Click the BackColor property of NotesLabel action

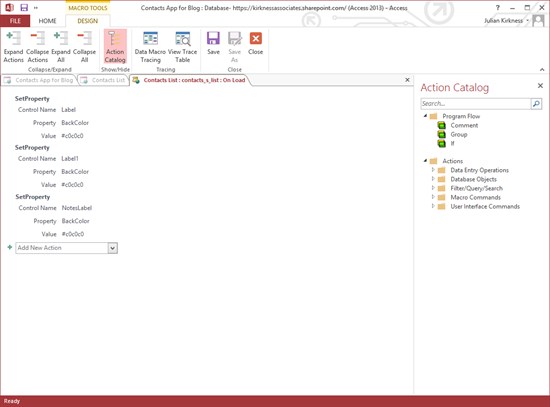point(75,221)
